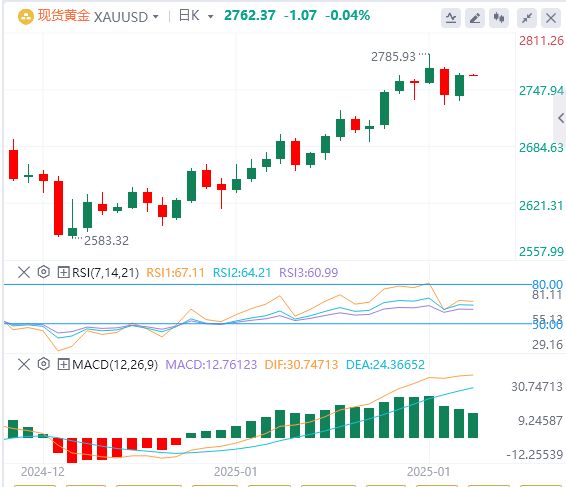
Task: Click the 2811.26 price axis label
Action: click(541, 40)
